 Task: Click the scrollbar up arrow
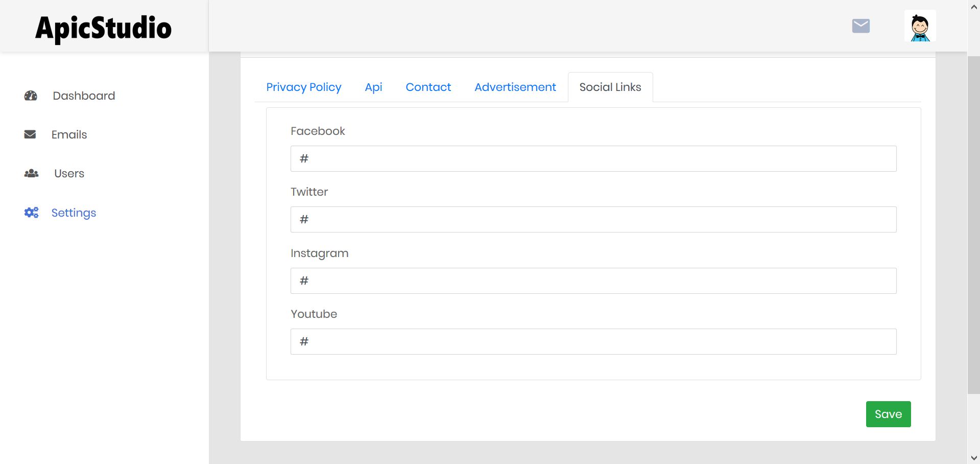click(973, 7)
